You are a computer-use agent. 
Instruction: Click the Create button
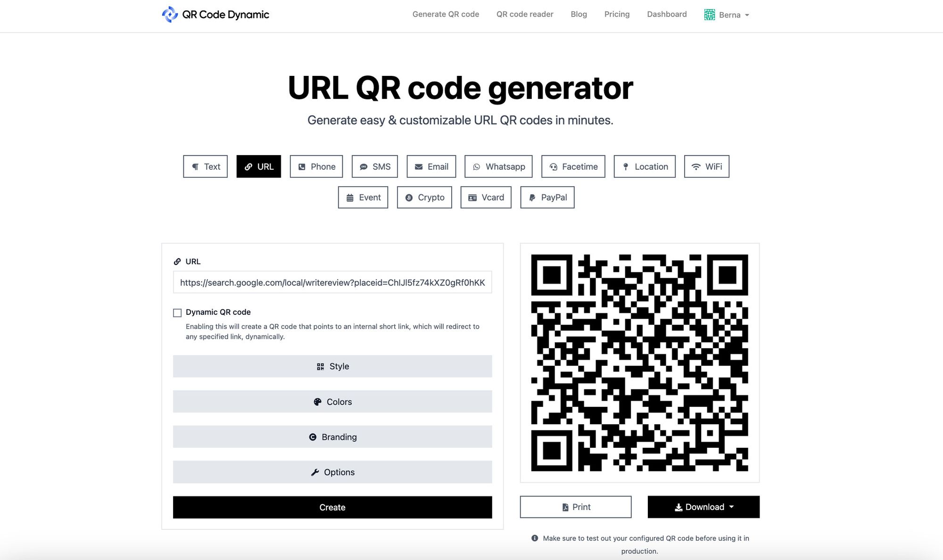tap(332, 507)
